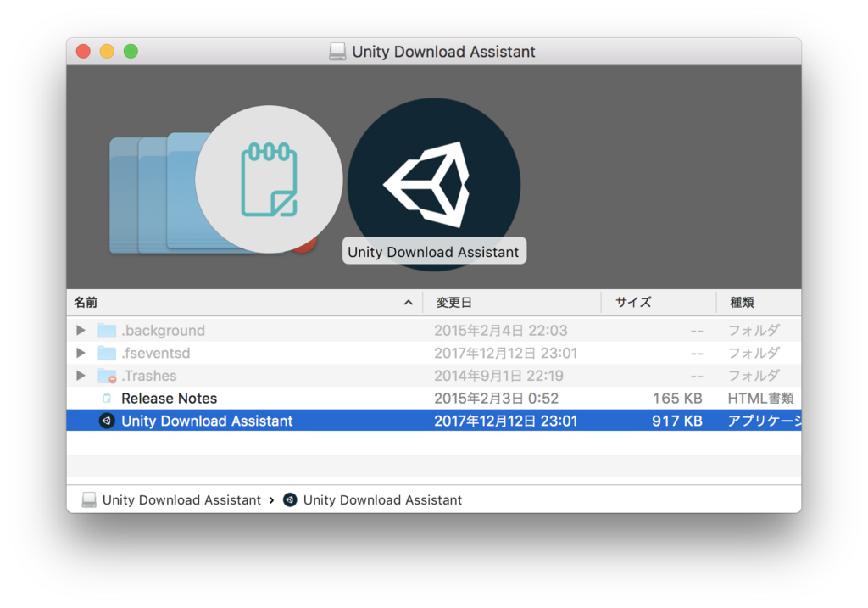Click the .fseventsd row date 2017年12月12日 23:01
The height and width of the screenshot is (608, 868).
(505, 354)
